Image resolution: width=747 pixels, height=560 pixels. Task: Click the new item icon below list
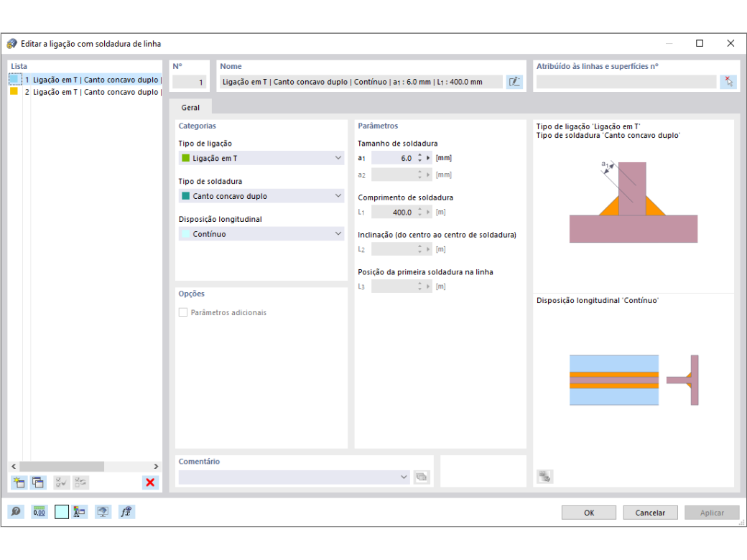pyautogui.click(x=19, y=482)
